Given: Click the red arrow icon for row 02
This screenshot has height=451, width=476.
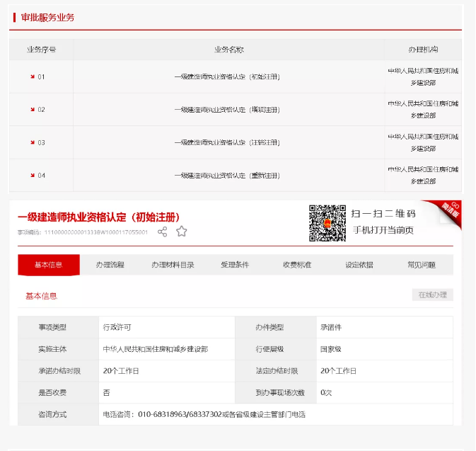Looking at the screenshot, I should 33,110.
